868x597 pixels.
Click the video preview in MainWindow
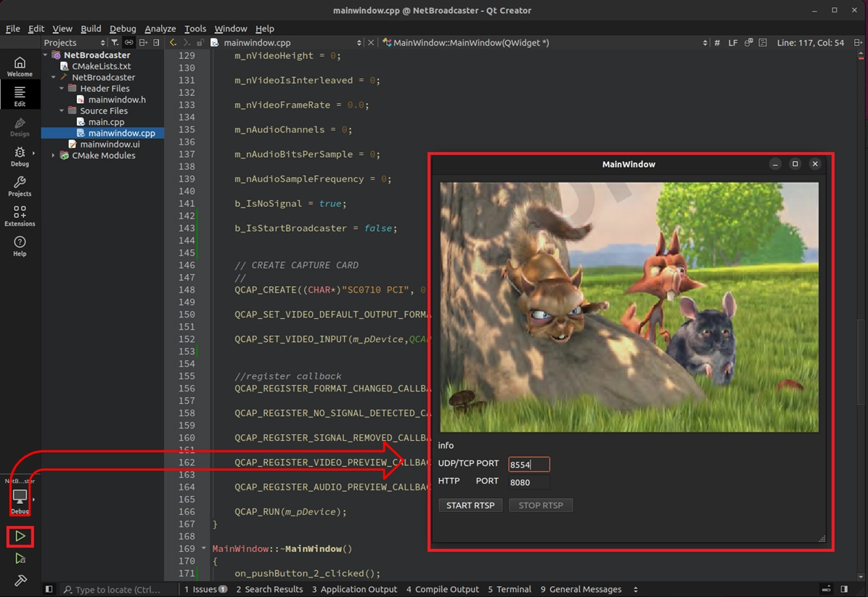point(629,306)
